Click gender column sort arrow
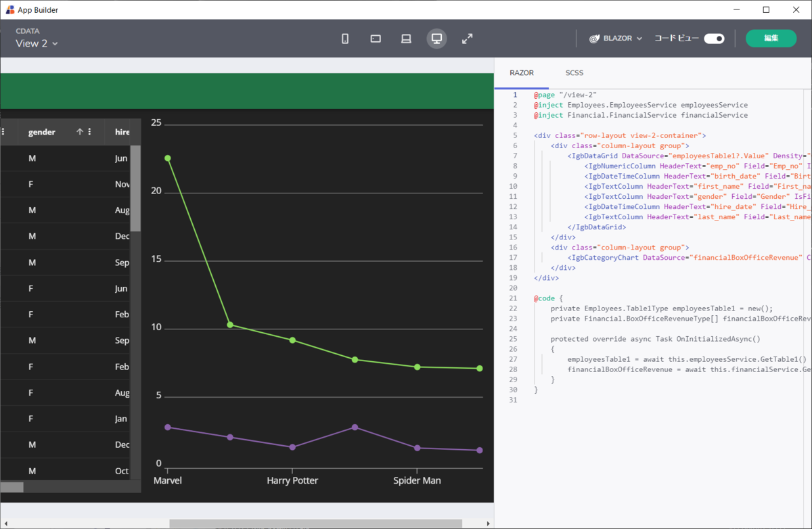This screenshot has height=529, width=812. tap(79, 132)
